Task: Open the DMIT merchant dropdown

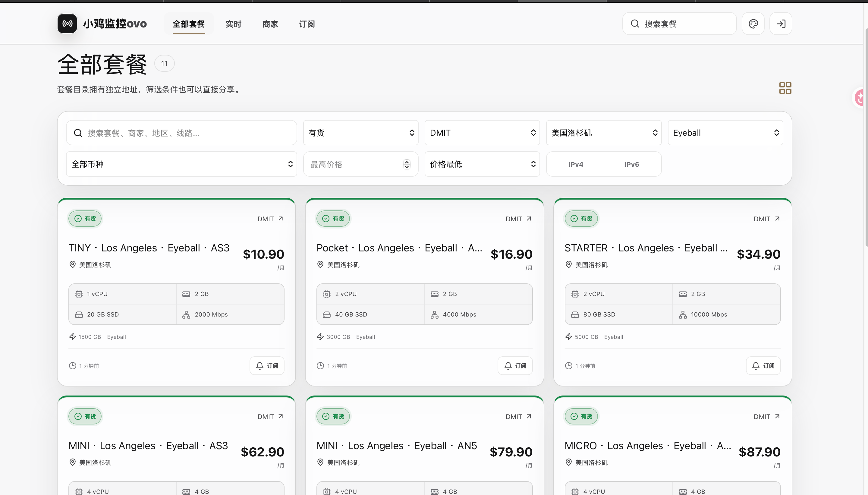Action: click(482, 133)
